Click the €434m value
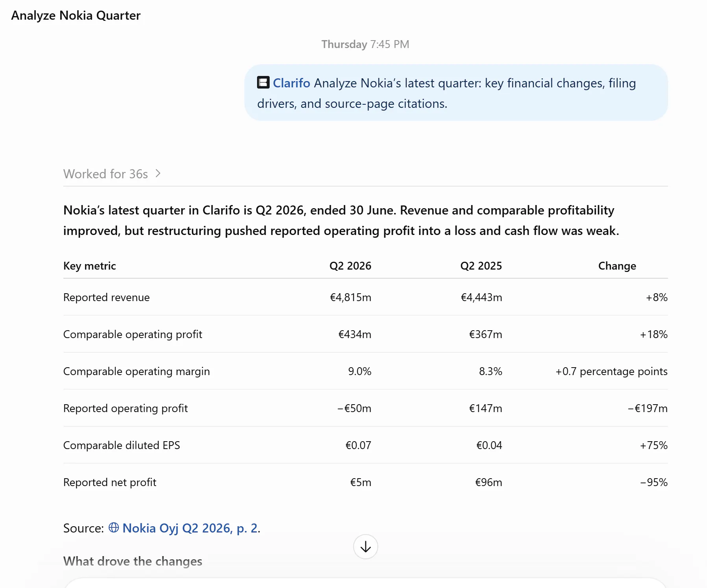Image resolution: width=707 pixels, height=588 pixels. pos(355,334)
